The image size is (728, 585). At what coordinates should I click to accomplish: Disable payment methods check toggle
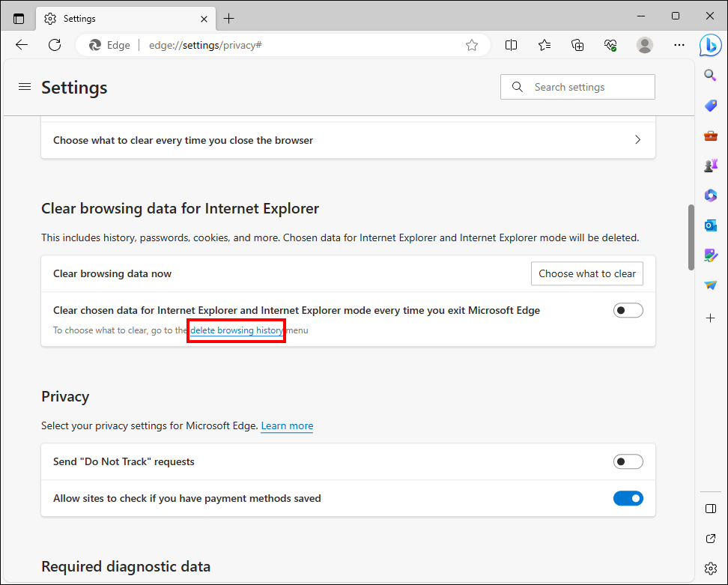(628, 498)
